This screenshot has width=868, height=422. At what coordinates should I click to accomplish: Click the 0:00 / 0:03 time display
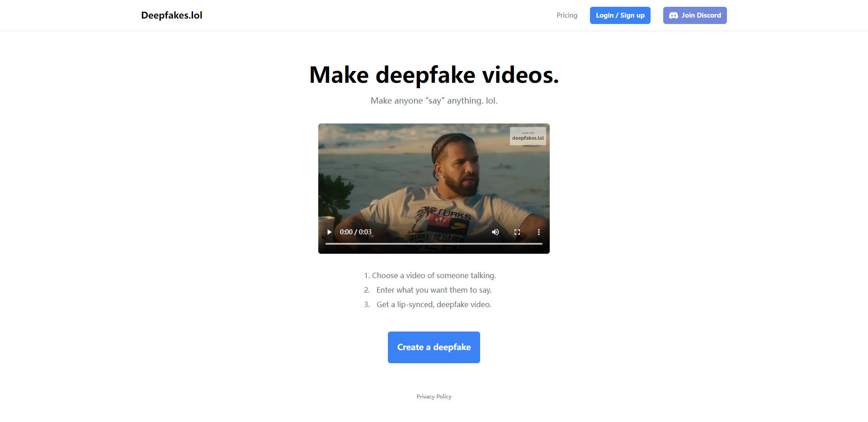356,232
